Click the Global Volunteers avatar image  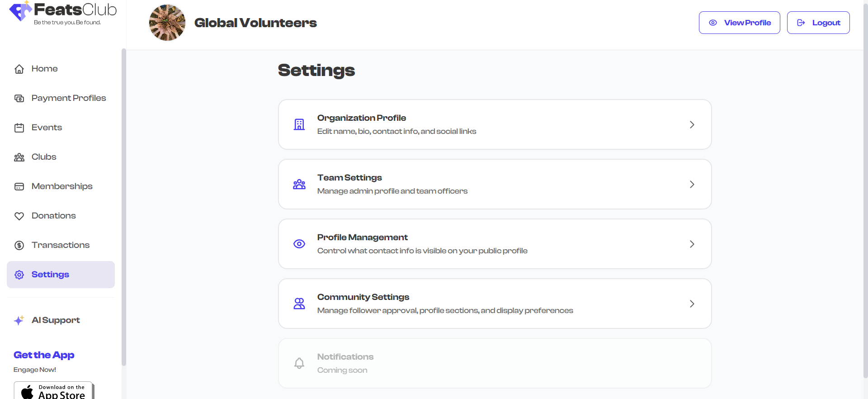pyautogui.click(x=167, y=23)
